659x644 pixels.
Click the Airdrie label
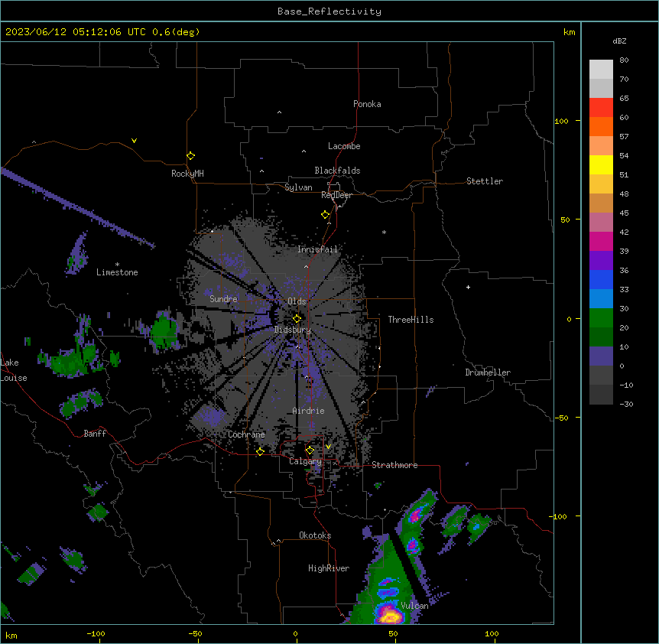309,411
